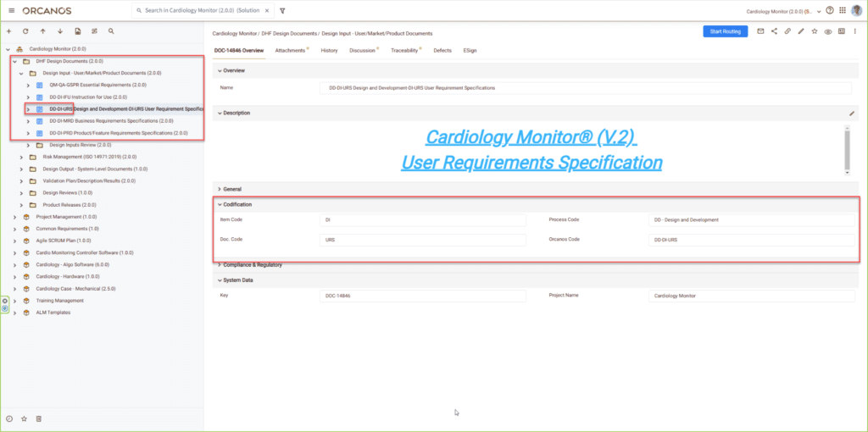Open favorites star at bottom left
The height and width of the screenshot is (432, 868).
[24, 418]
